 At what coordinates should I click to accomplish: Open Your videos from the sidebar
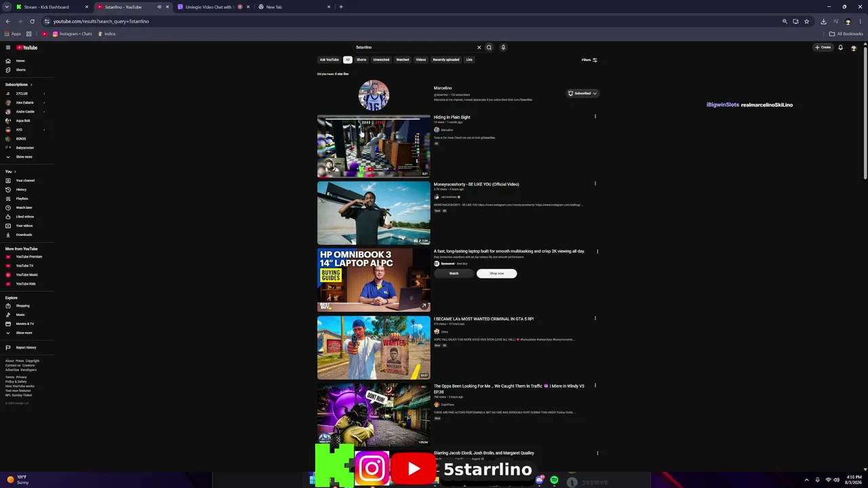pos(24,226)
